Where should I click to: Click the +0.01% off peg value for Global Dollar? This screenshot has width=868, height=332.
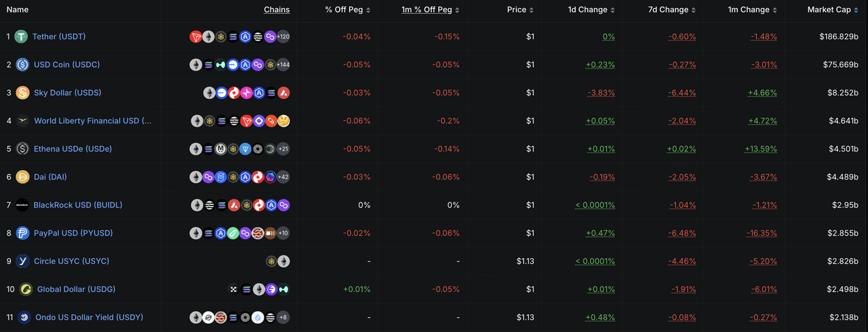[357, 289]
